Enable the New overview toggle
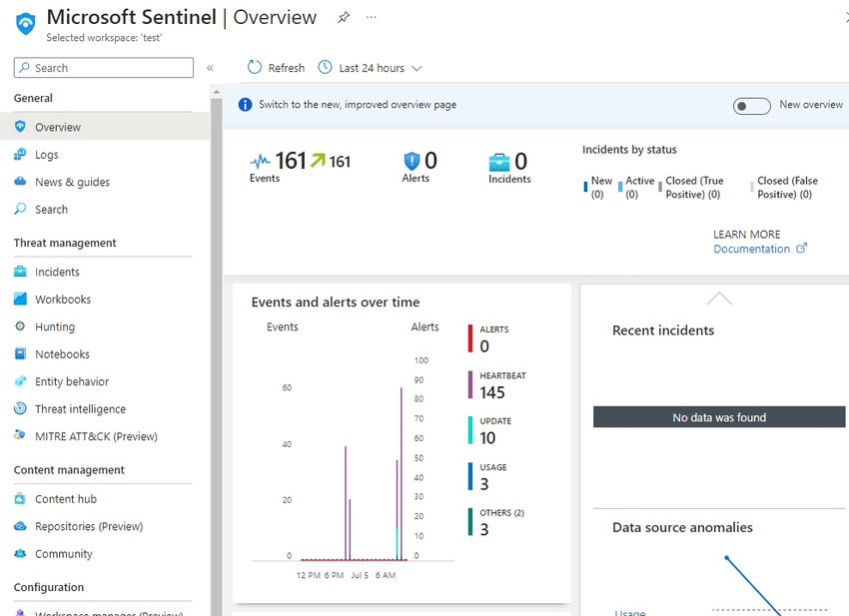This screenshot has height=616, width=849. coord(751,105)
